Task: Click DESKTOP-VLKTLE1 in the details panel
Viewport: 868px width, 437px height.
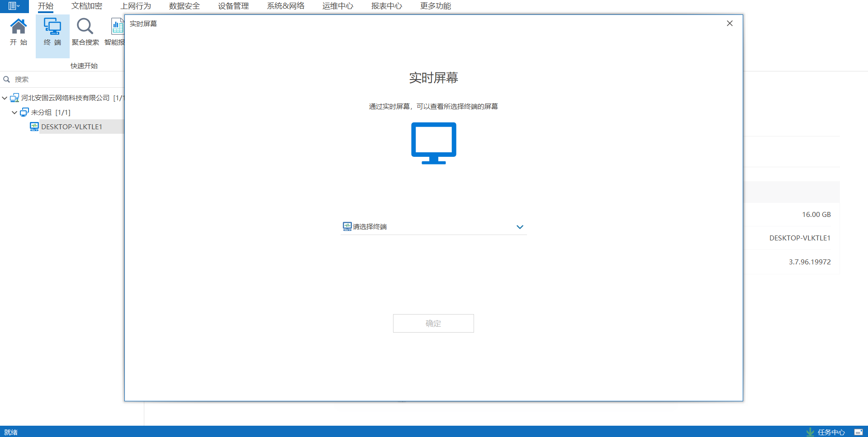Action: click(800, 238)
